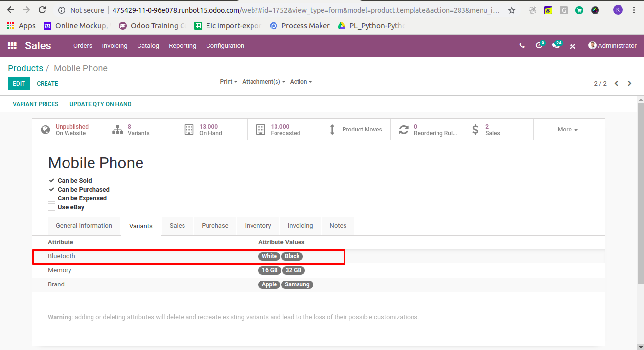This screenshot has width=644, height=350.
Task: Click the Grammarly green extension icon
Action: pos(579,10)
